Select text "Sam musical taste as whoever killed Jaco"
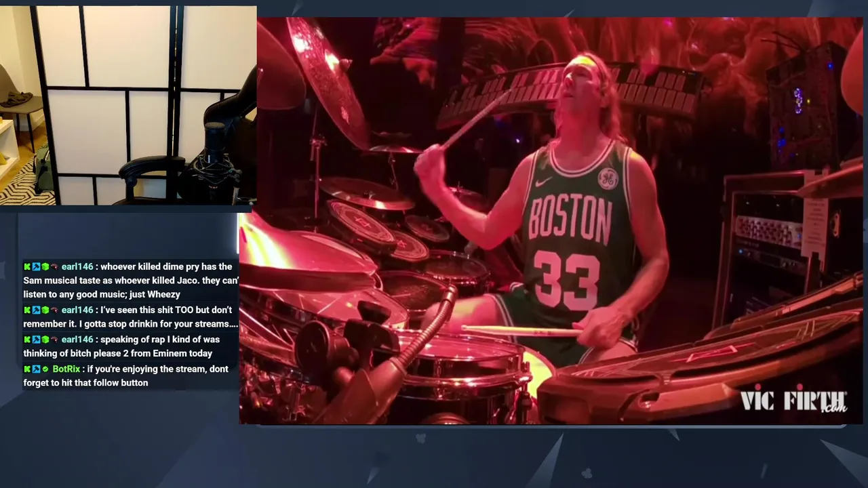Screen dimensions: 868x488 [x=111, y=281]
